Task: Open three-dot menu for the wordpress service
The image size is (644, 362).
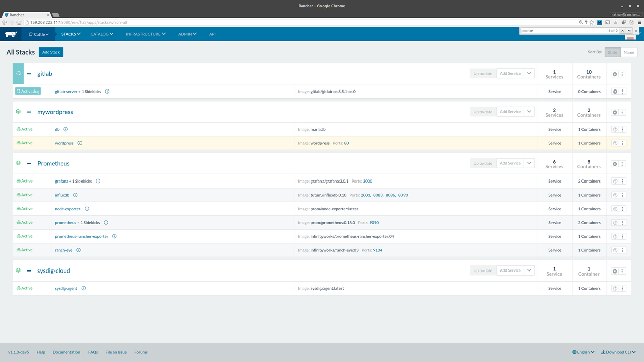Action: [623, 143]
